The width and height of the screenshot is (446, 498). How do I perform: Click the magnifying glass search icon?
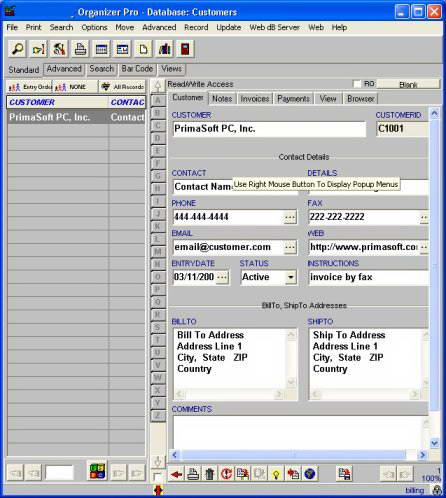coord(17,49)
